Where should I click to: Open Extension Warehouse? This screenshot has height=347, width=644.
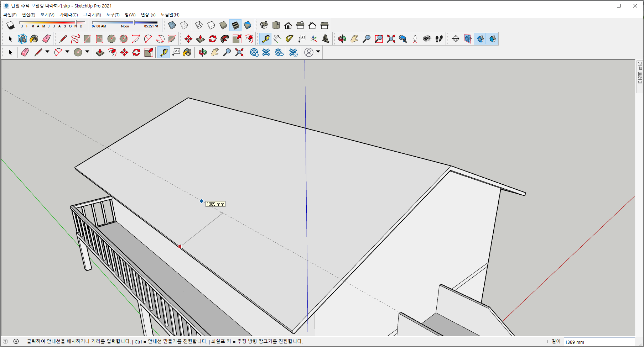(x=266, y=52)
